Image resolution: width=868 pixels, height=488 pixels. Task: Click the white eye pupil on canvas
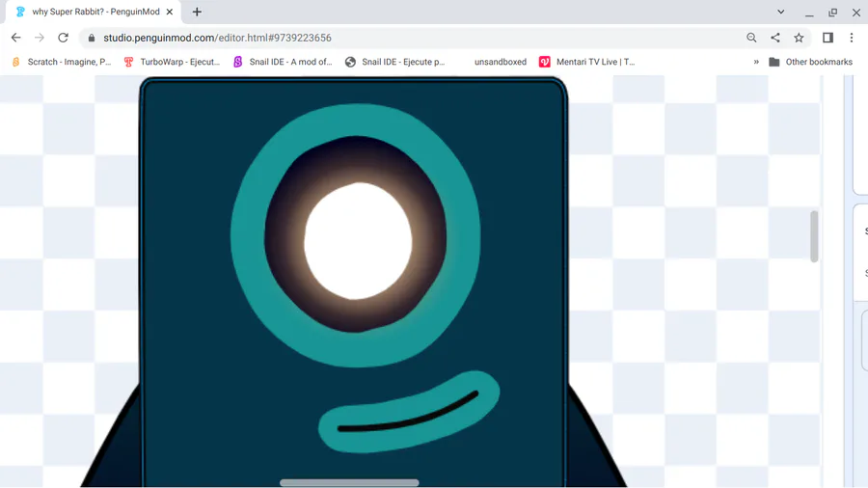point(358,241)
